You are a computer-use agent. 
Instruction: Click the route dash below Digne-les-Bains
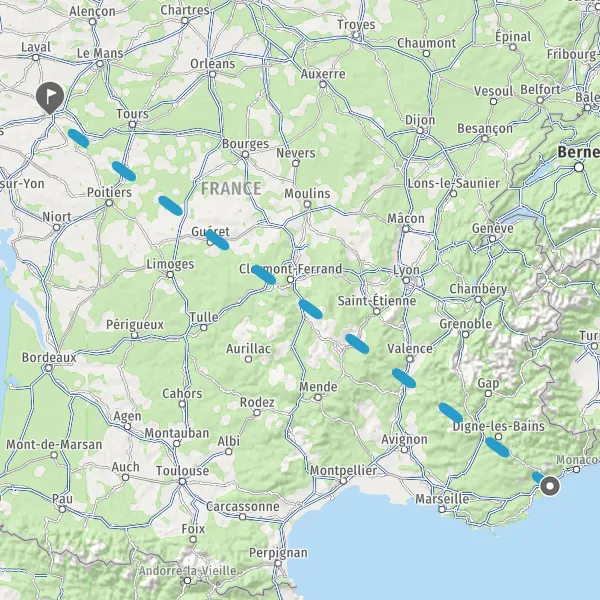tap(497, 447)
